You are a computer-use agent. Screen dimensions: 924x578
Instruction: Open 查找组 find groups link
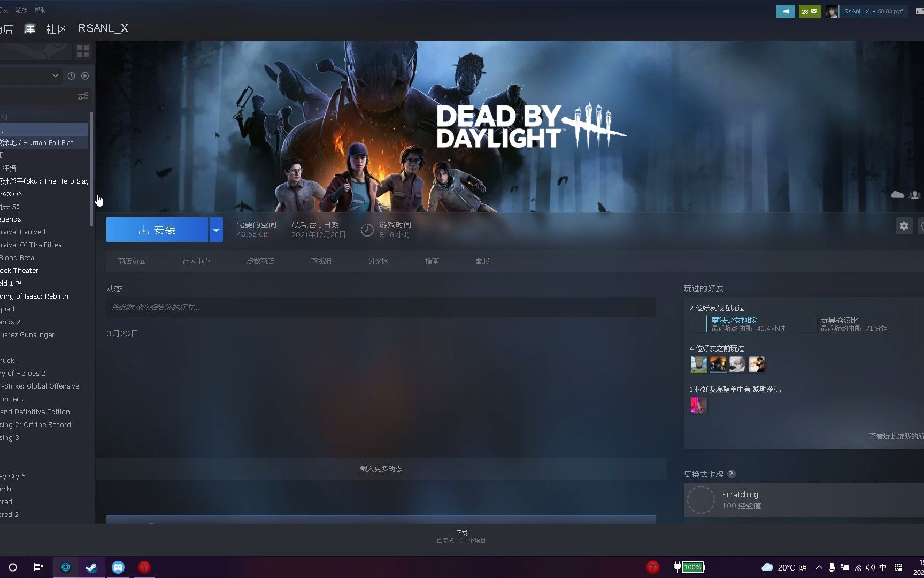click(x=321, y=261)
